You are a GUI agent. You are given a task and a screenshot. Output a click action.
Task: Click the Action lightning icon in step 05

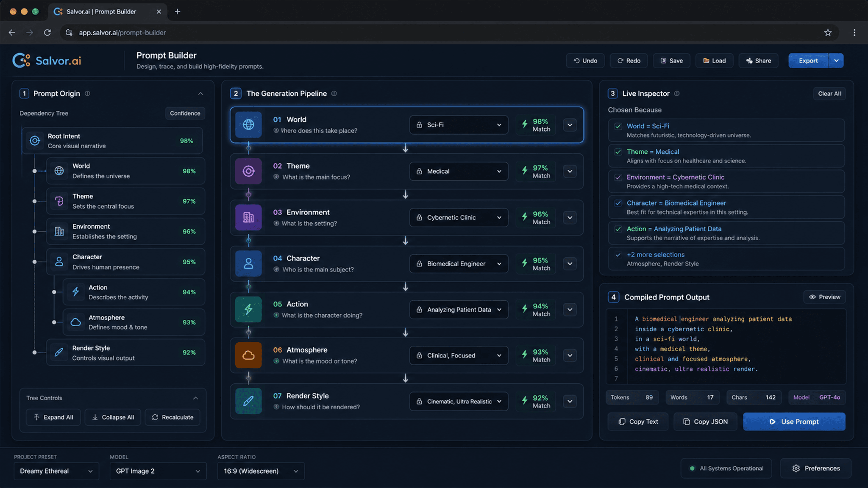coord(248,309)
